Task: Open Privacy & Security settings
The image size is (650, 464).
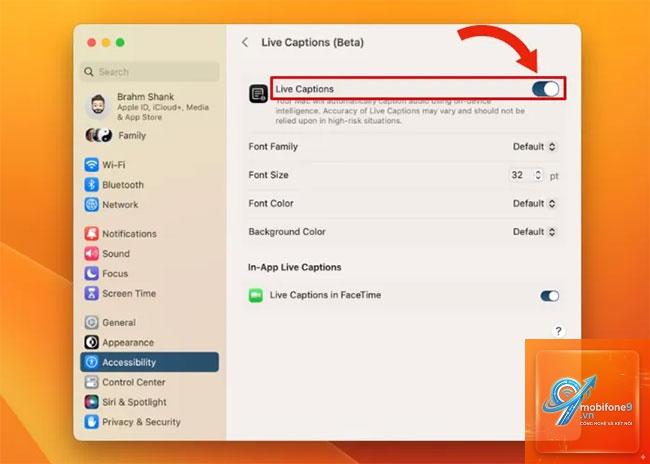Action: [x=149, y=422]
